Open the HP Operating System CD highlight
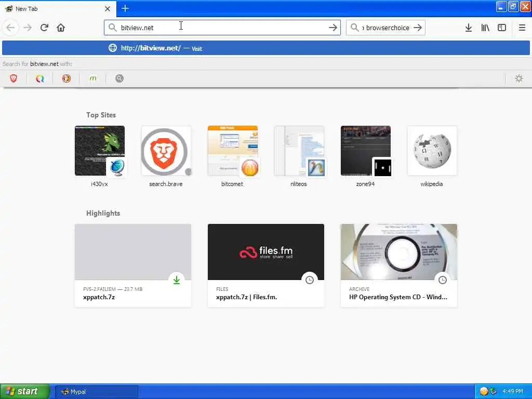Viewport: 532px width, 399px height. [x=398, y=265]
